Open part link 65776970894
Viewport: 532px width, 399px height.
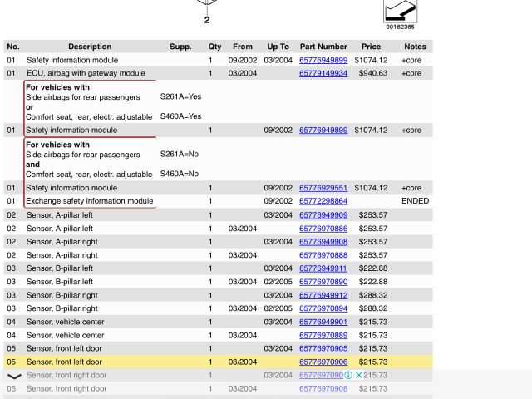[323, 308]
